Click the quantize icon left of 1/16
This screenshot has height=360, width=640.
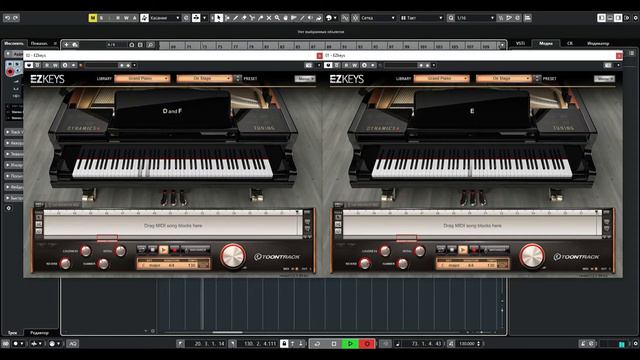pos(451,18)
